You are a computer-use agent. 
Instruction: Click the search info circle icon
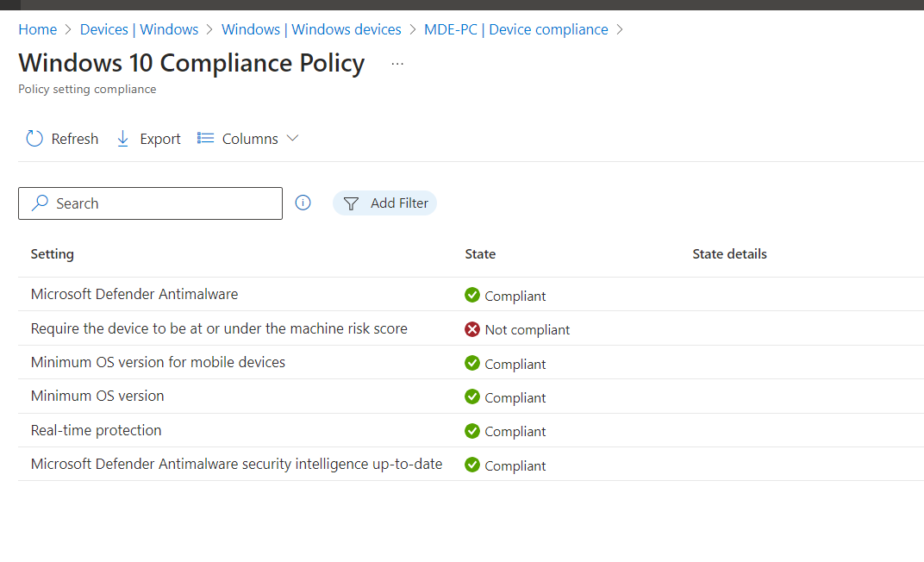pos(303,203)
